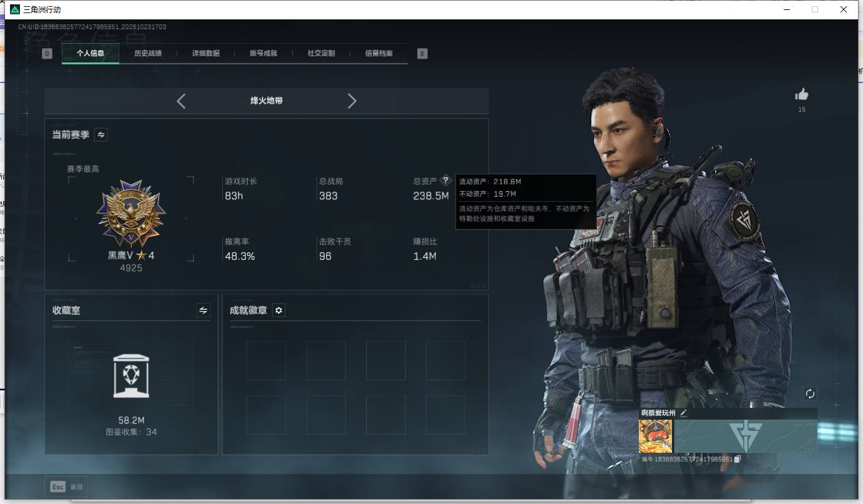This screenshot has width=863, height=504.
Task: Click the collection room display case icon
Action: (131, 375)
